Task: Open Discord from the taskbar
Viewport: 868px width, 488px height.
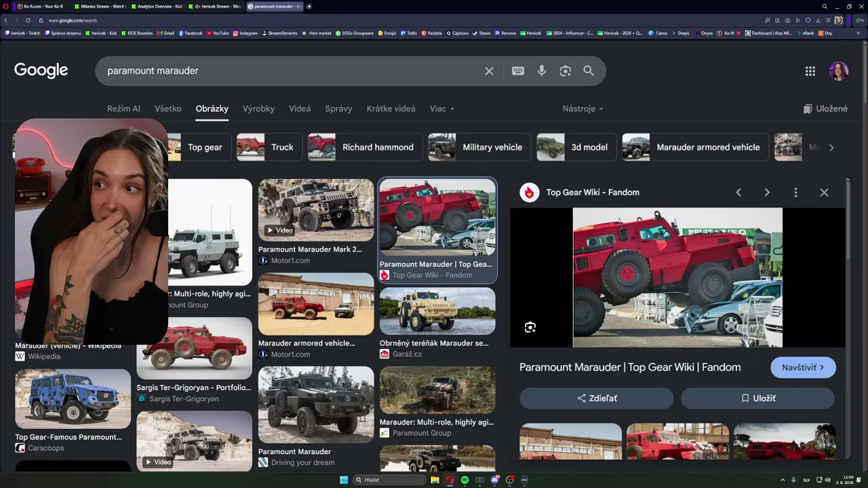Action: click(x=495, y=480)
